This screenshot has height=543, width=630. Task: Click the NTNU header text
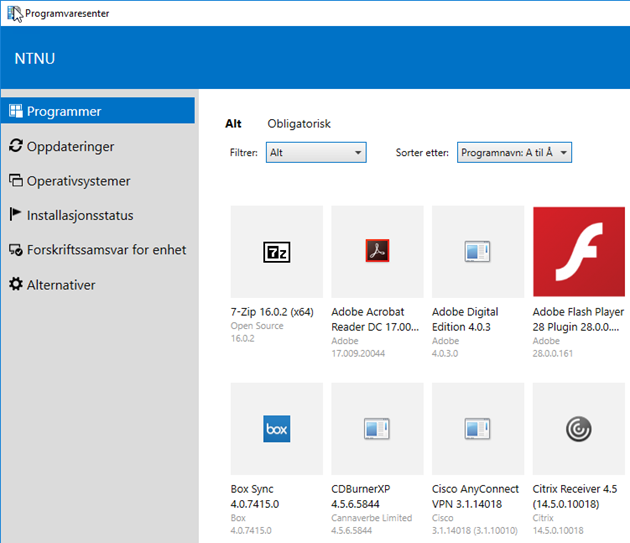35,59
